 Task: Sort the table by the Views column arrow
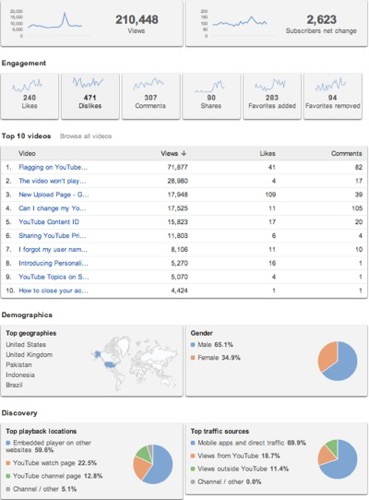(x=184, y=153)
